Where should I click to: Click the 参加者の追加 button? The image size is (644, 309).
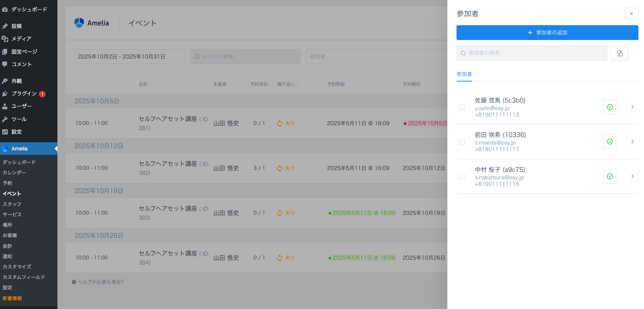click(x=547, y=33)
